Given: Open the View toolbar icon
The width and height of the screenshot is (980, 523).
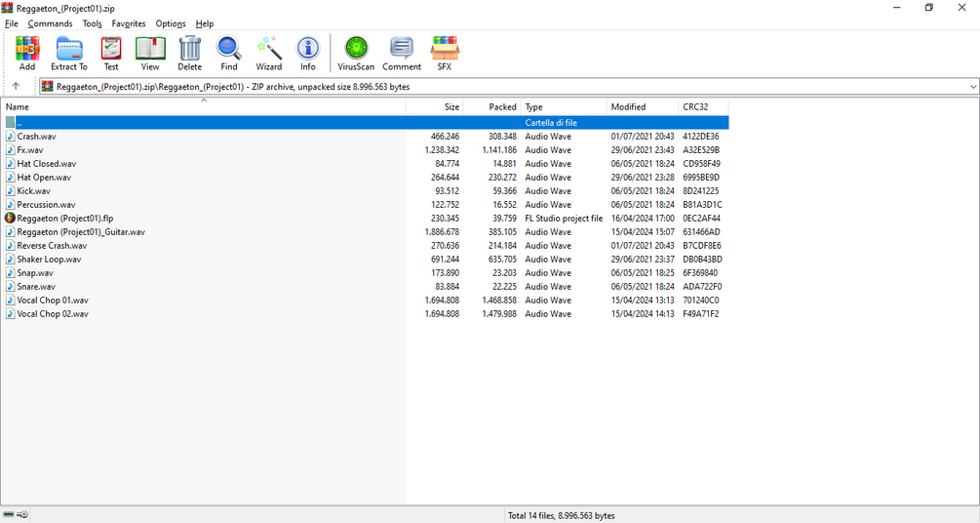Looking at the screenshot, I should 150,53.
